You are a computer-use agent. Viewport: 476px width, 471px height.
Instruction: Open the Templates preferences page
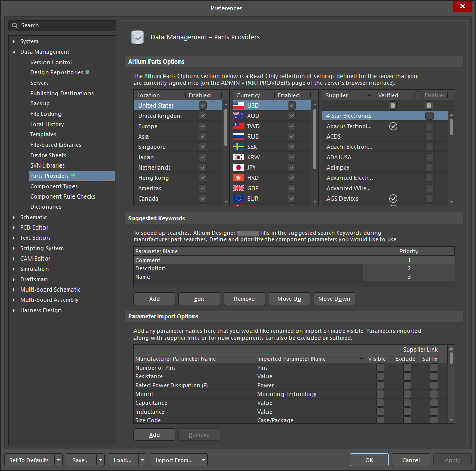[43, 134]
